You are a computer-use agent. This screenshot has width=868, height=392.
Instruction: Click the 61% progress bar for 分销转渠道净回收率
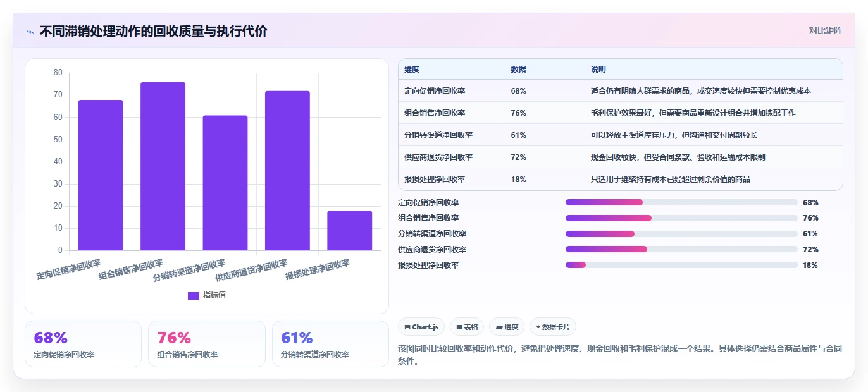pyautogui.click(x=681, y=234)
